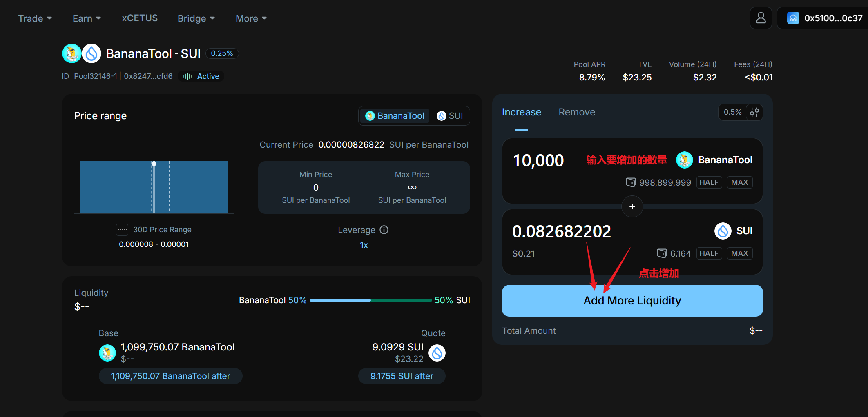
Task: Switch price display to BananaTool
Action: [395, 116]
